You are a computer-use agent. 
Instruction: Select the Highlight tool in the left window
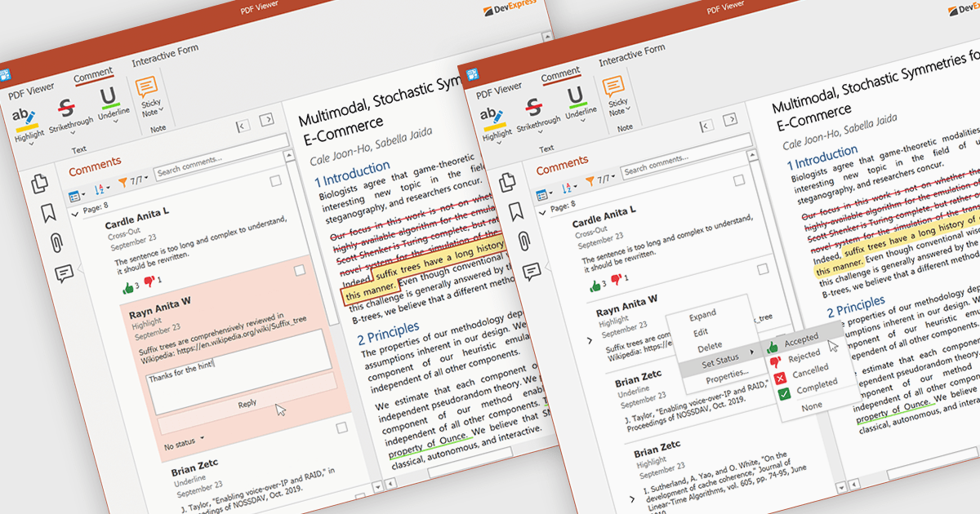28,122
